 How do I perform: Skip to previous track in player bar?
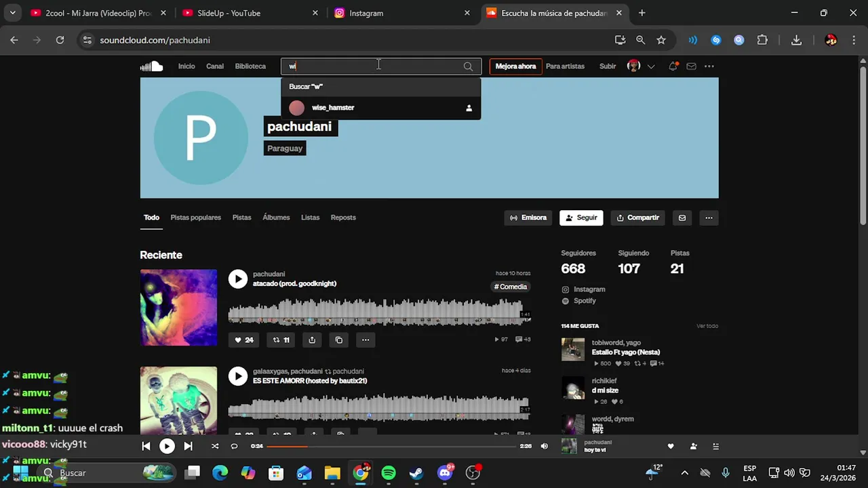coord(146,446)
